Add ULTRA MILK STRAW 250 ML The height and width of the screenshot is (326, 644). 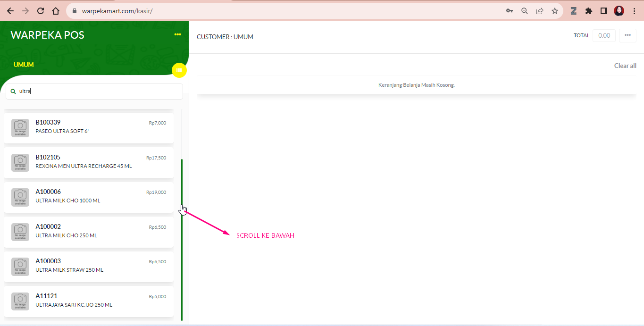[89, 267]
